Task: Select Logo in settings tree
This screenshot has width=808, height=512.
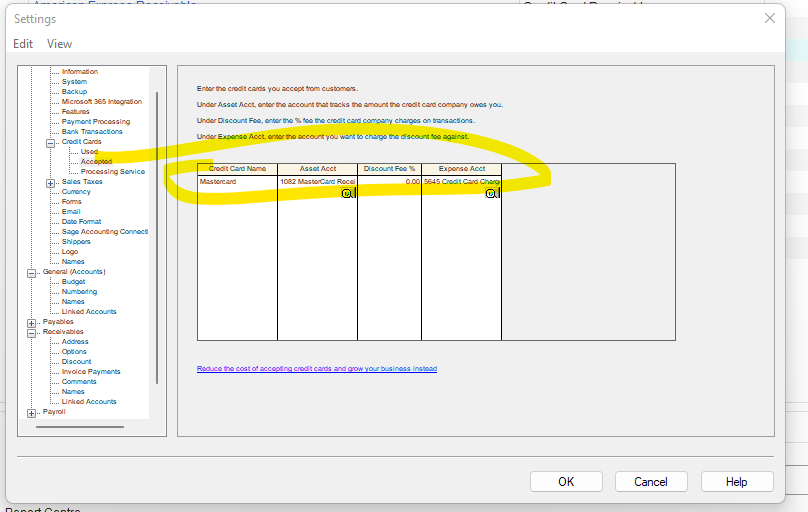Action: tap(70, 251)
